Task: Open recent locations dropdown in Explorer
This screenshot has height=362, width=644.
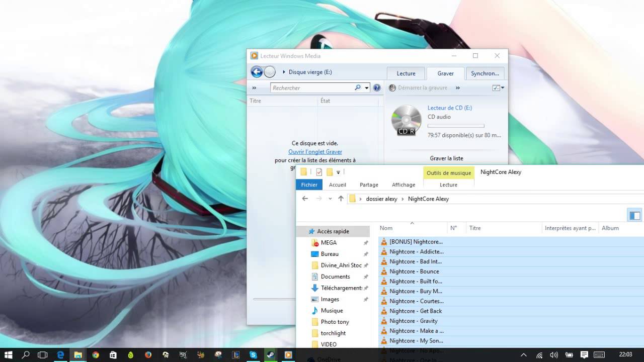Action: (330, 199)
